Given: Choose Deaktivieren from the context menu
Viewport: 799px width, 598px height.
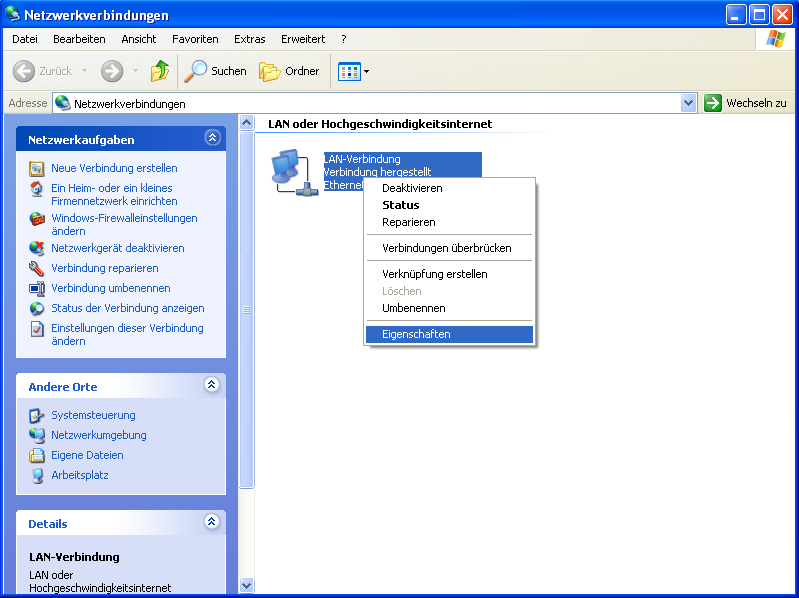Looking at the screenshot, I should 449,188.
